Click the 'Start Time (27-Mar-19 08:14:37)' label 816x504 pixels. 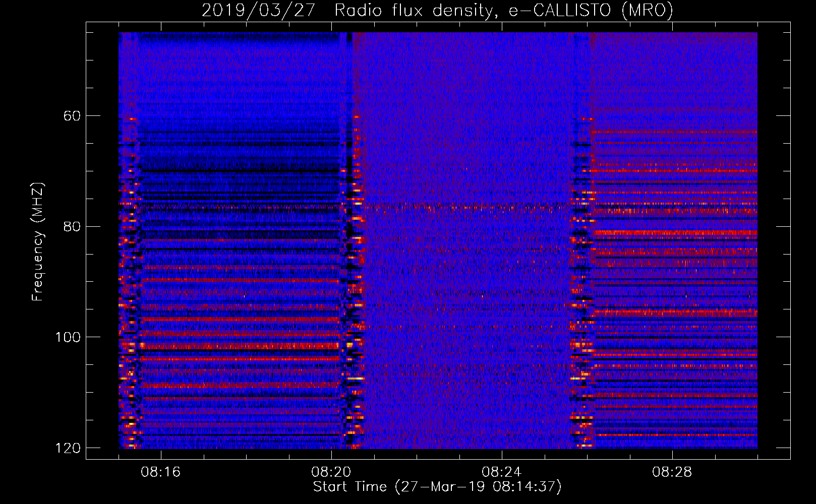pyautogui.click(x=437, y=487)
